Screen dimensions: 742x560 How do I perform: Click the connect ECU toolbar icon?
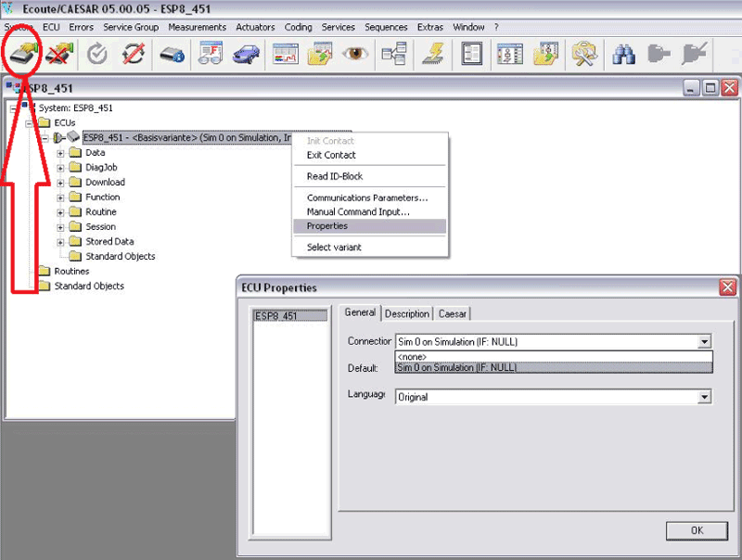(22, 54)
